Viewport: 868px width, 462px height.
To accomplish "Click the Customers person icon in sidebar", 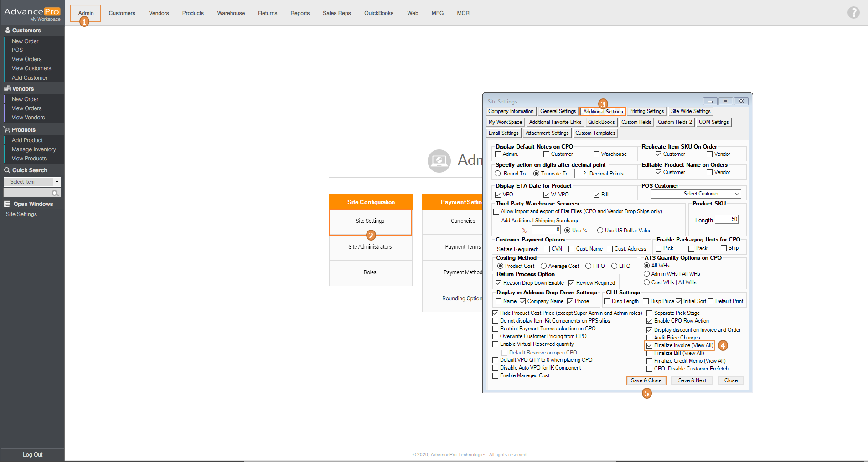I will tap(7, 31).
